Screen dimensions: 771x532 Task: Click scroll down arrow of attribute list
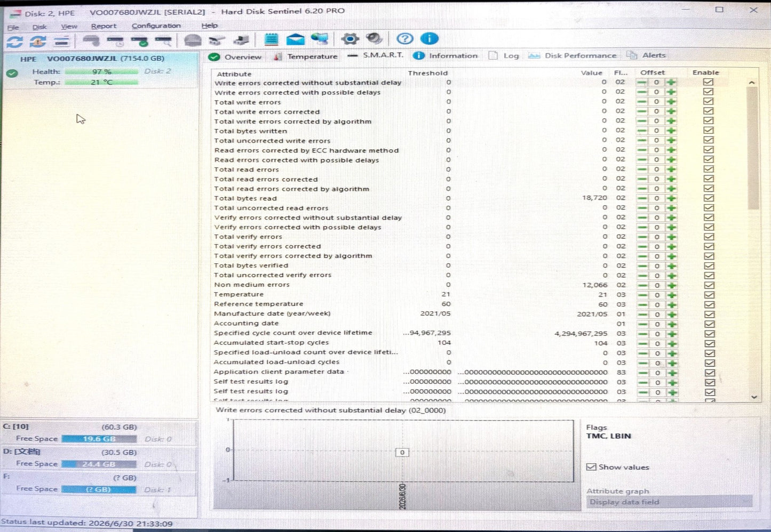754,397
